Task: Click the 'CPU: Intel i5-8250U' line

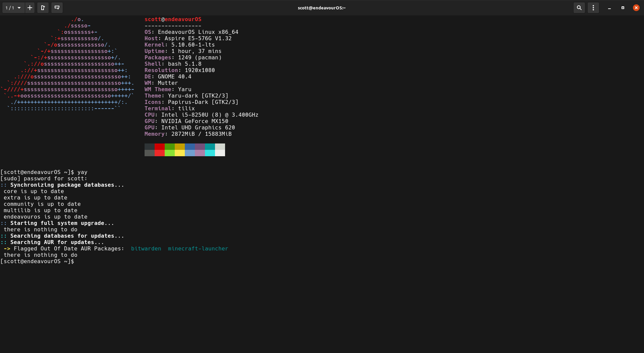Action: (x=202, y=115)
